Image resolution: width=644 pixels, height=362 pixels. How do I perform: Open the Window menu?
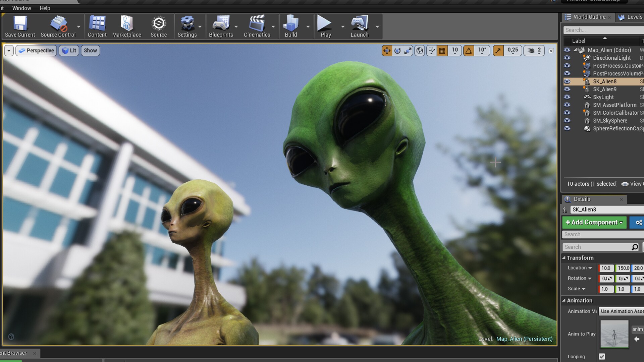click(21, 8)
